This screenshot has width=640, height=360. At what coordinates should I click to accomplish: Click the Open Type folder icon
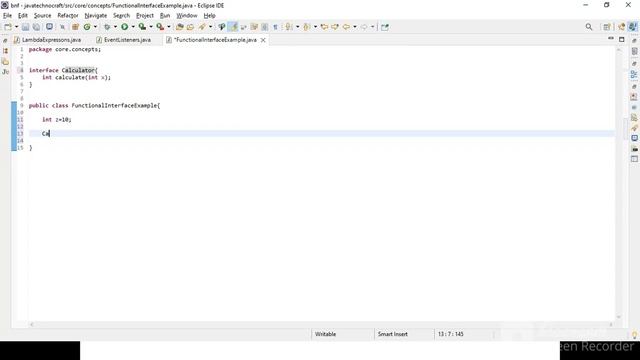pyautogui.click(x=180, y=27)
